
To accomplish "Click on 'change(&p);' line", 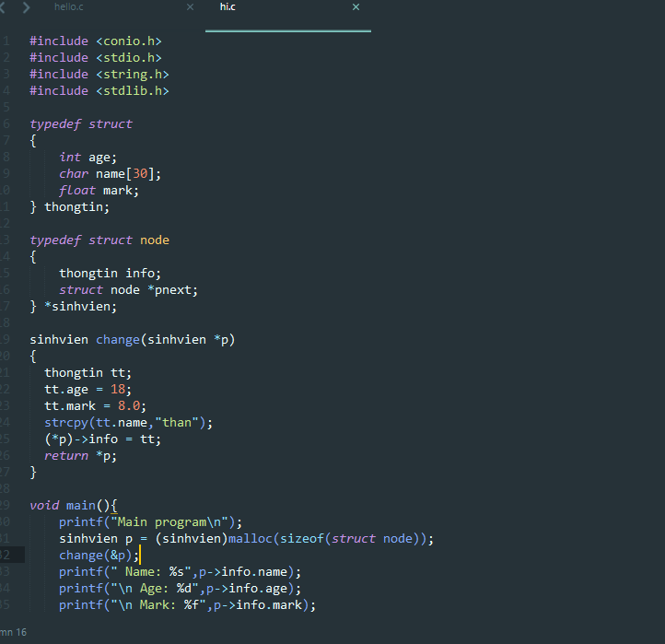I will tap(99, 555).
